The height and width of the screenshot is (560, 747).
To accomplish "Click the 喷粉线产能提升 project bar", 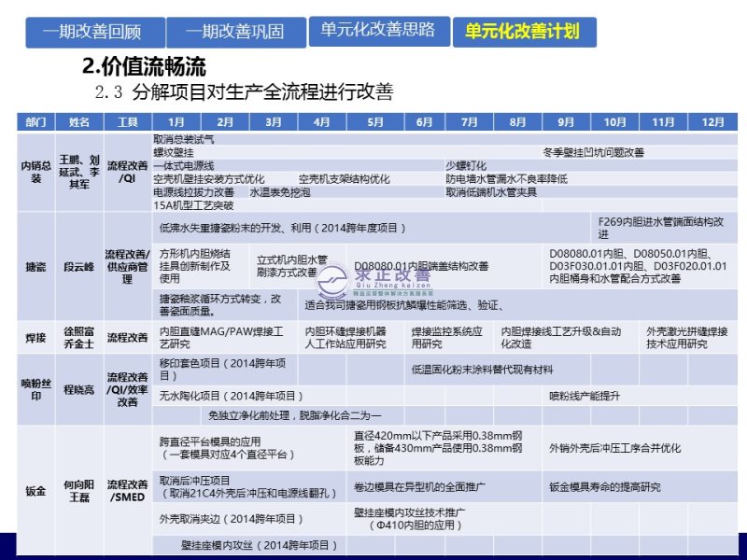I will pos(584,396).
